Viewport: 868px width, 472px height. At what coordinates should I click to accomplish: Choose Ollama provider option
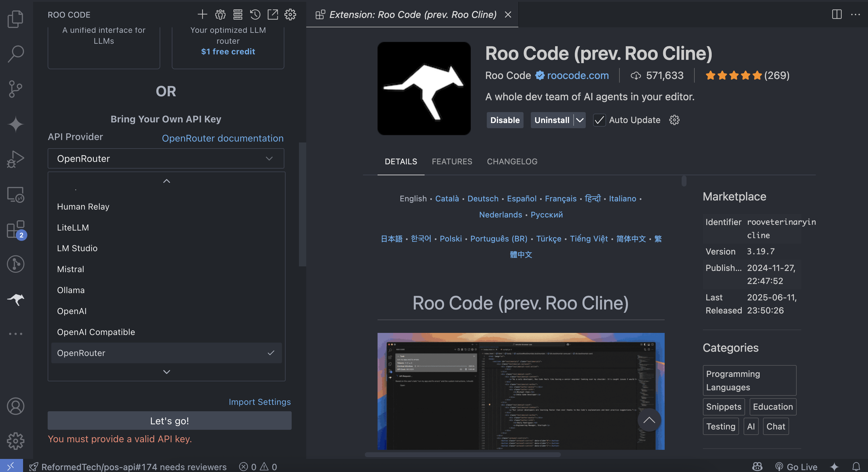pos(166,290)
